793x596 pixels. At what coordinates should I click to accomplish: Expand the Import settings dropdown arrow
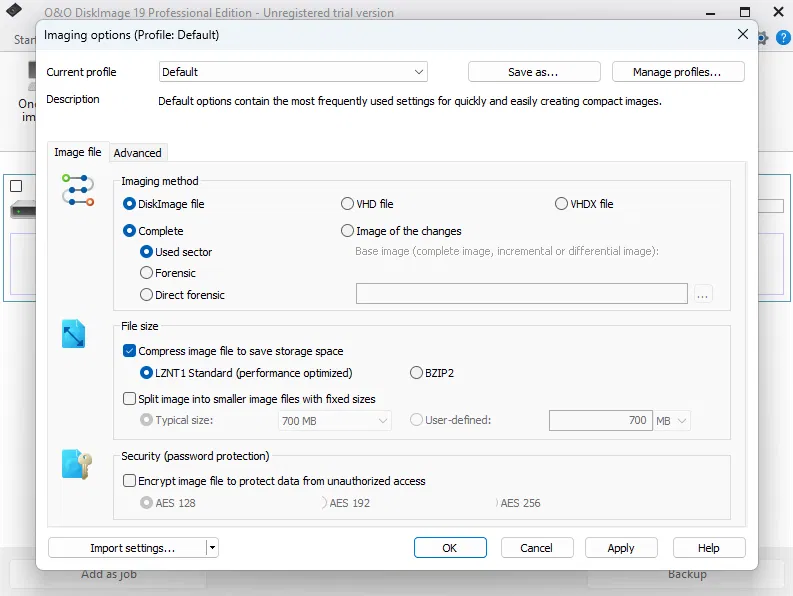point(212,548)
